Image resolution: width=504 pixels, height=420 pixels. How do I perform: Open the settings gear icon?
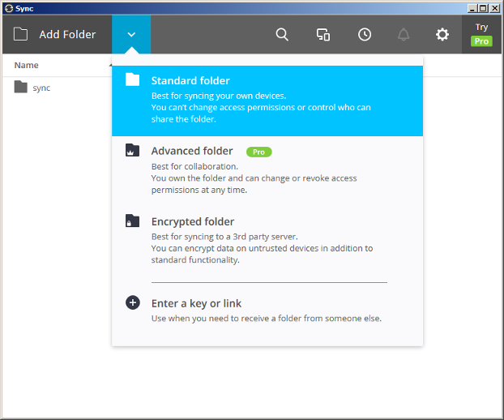[442, 34]
